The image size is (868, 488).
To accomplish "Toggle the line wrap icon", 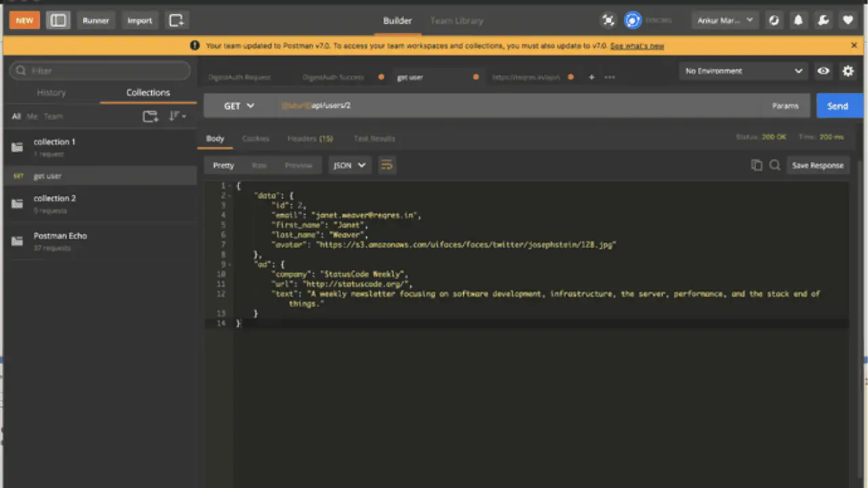I will tap(387, 165).
